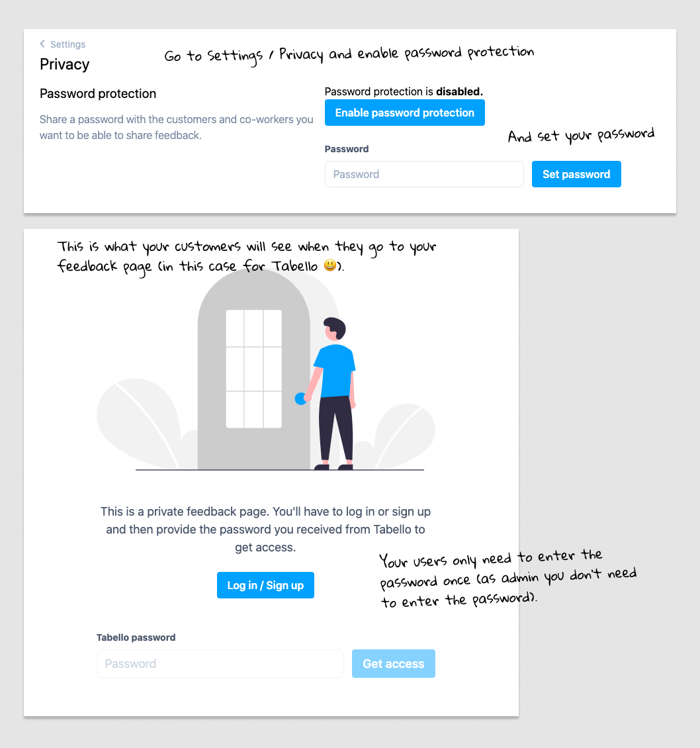
Task: Focus the Tabello password input field
Action: coord(220,663)
